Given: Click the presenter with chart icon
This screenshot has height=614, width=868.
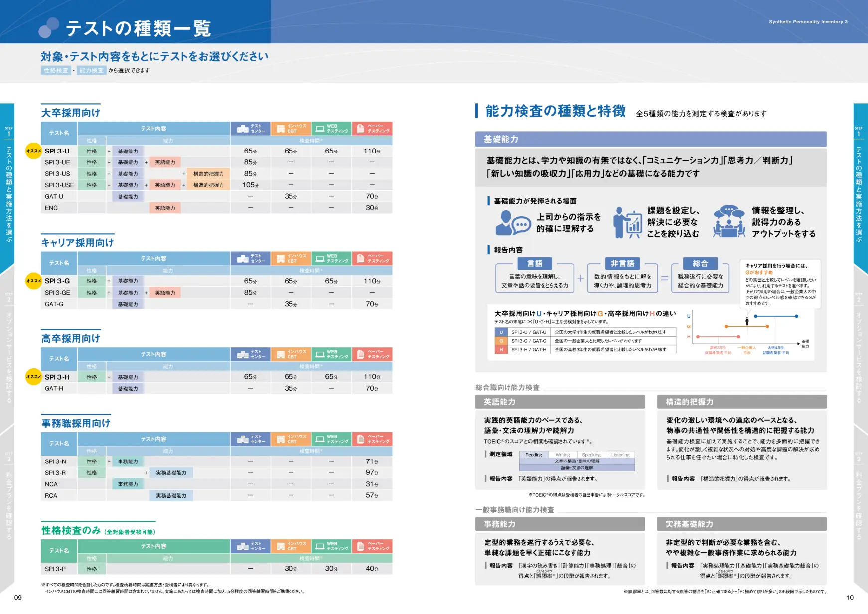Looking at the screenshot, I should coord(627,223).
